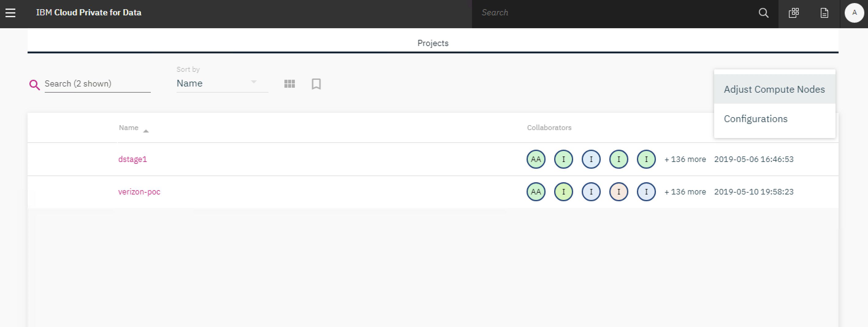Viewport: 868px width, 327px height.
Task: Click the global search magnifier icon
Action: pyautogui.click(x=763, y=13)
